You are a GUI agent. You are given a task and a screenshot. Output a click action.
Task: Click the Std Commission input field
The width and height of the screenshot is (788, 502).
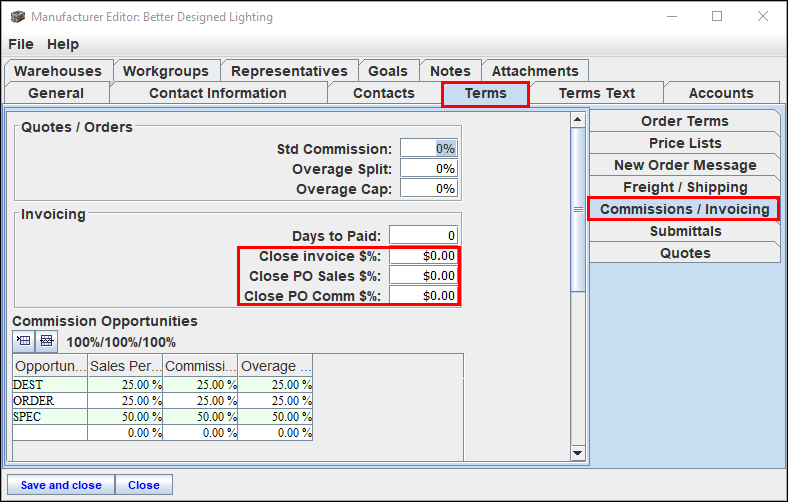click(x=429, y=149)
